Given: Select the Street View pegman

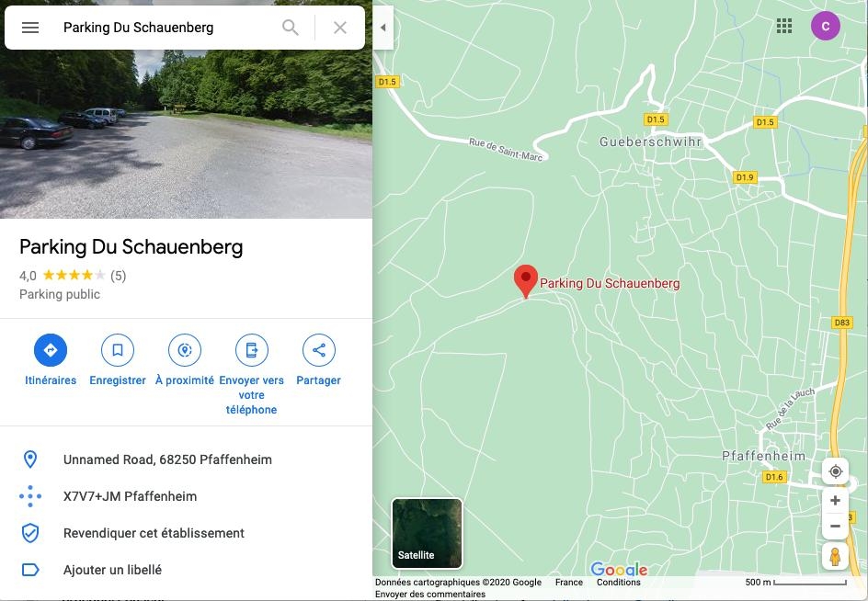Looking at the screenshot, I should pos(835,556).
